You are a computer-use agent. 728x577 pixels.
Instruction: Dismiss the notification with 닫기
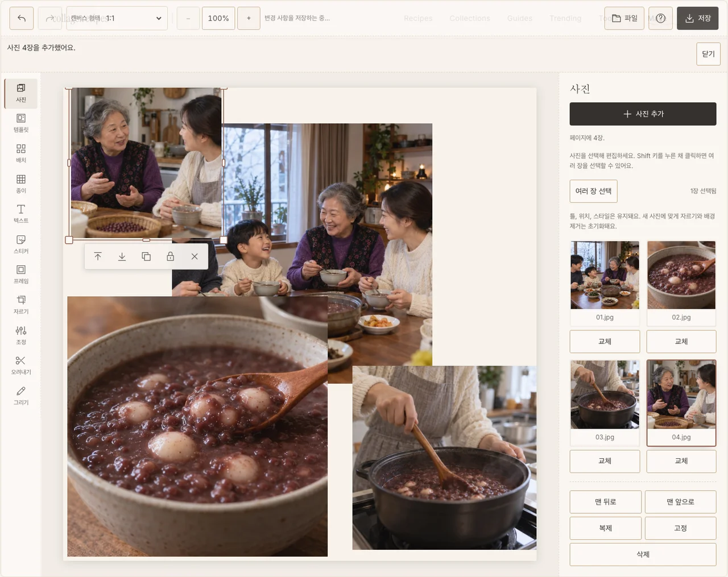click(708, 54)
